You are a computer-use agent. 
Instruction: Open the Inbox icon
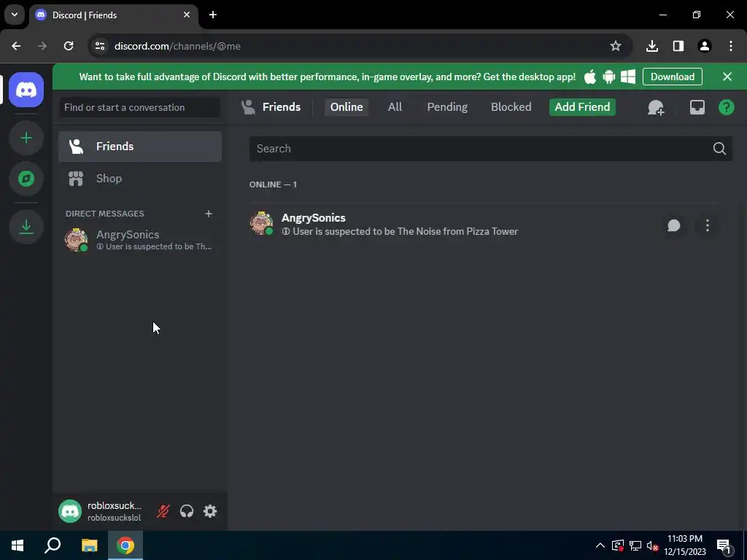(x=697, y=107)
